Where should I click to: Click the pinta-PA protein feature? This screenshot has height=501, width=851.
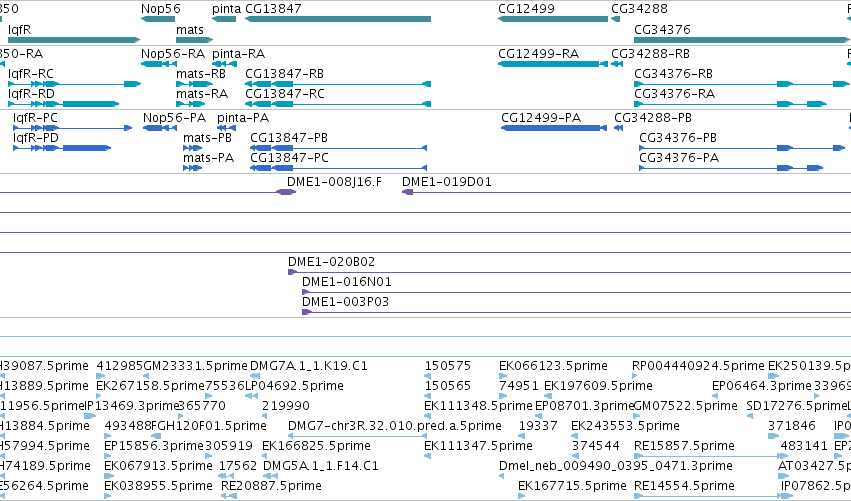click(226, 128)
